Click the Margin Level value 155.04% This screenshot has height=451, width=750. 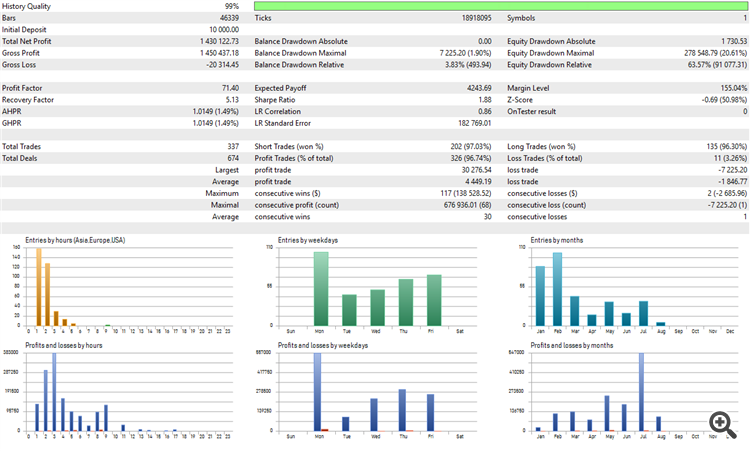pos(734,88)
